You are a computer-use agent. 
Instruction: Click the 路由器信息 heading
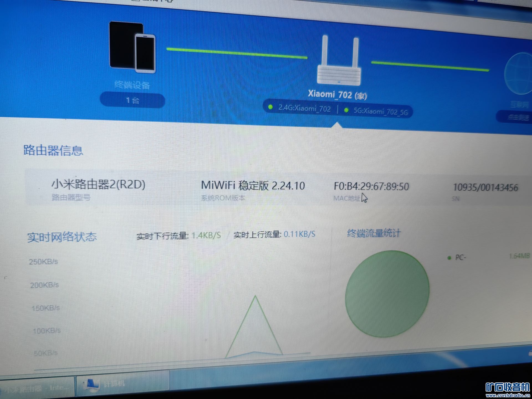click(53, 150)
